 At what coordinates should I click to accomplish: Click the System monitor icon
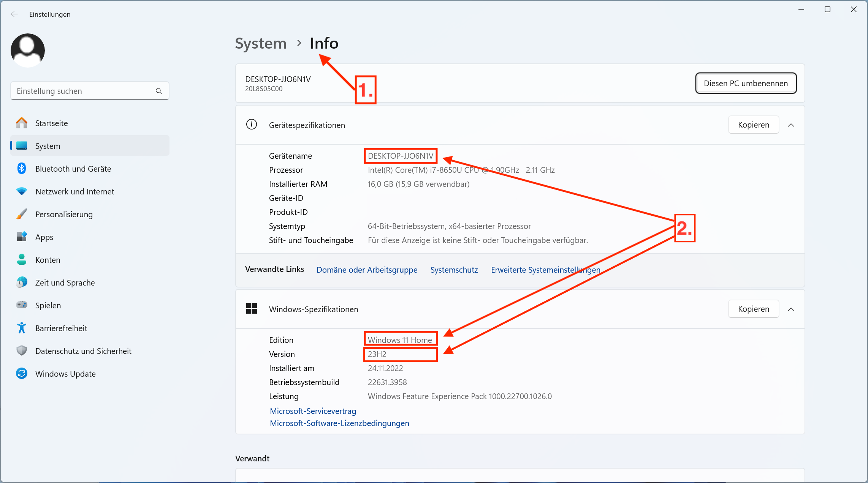pos(22,146)
